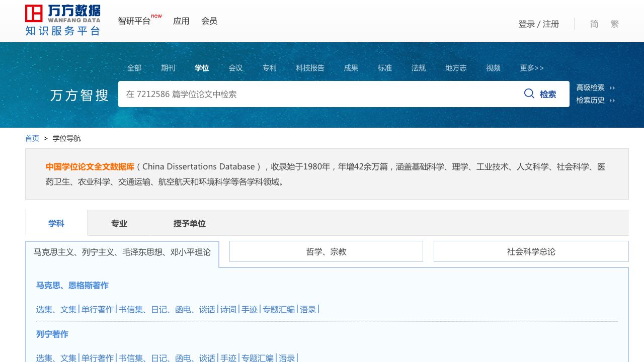Open the 会员 menu item
The width and height of the screenshot is (644, 362).
pos(209,21)
